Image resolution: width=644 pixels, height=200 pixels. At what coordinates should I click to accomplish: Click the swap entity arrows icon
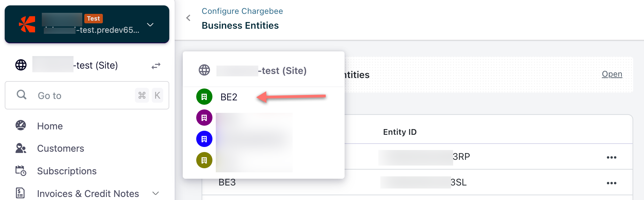[156, 66]
